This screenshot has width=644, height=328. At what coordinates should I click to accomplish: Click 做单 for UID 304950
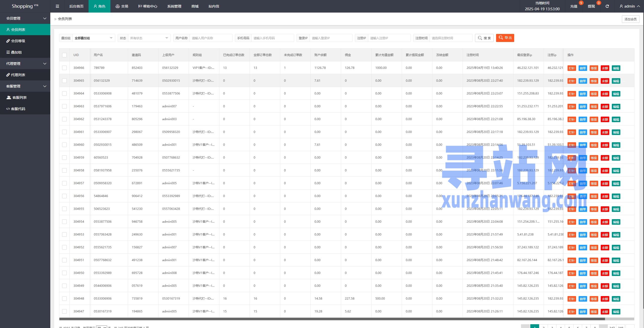[x=583, y=273]
